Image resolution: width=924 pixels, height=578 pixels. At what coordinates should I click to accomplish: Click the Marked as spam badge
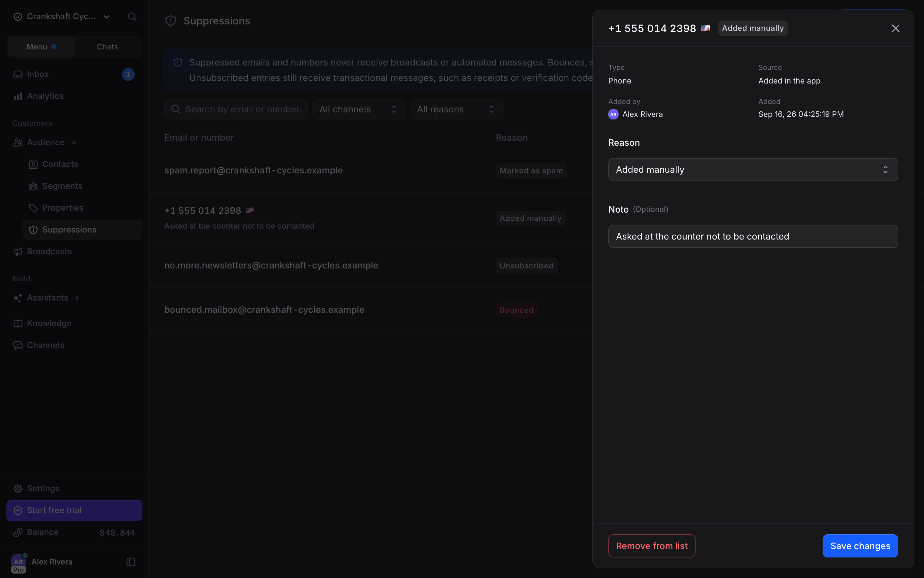[531, 171]
